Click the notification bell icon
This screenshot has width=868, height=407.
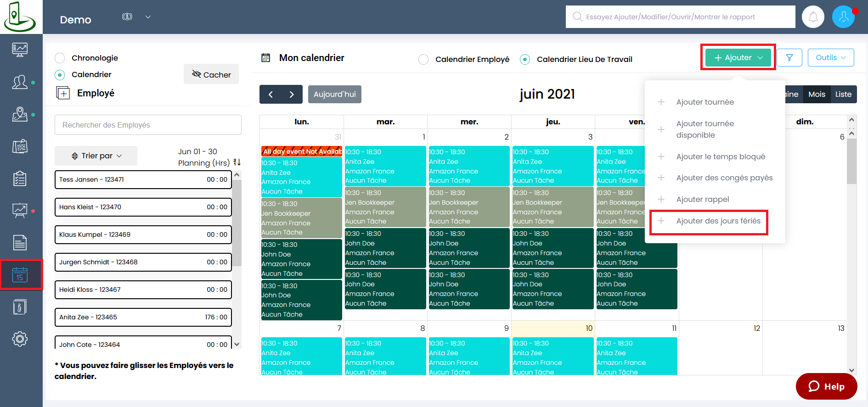[x=813, y=17]
